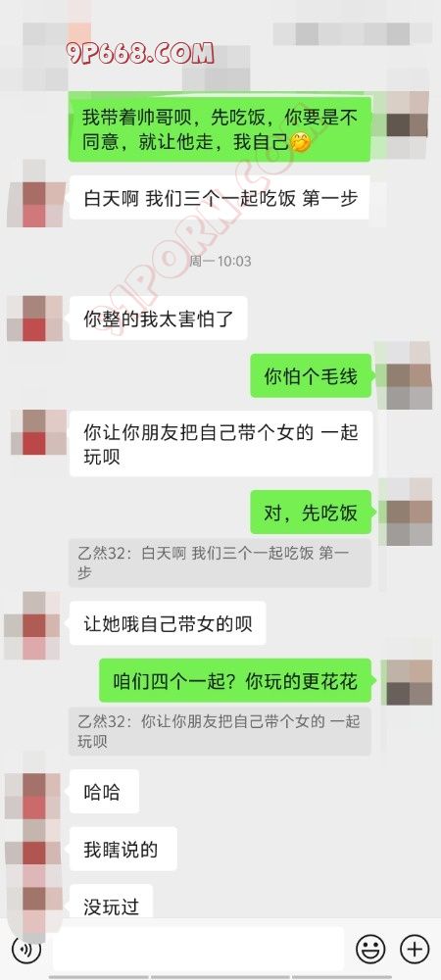Tap the voice message icon beside input

coord(26,950)
